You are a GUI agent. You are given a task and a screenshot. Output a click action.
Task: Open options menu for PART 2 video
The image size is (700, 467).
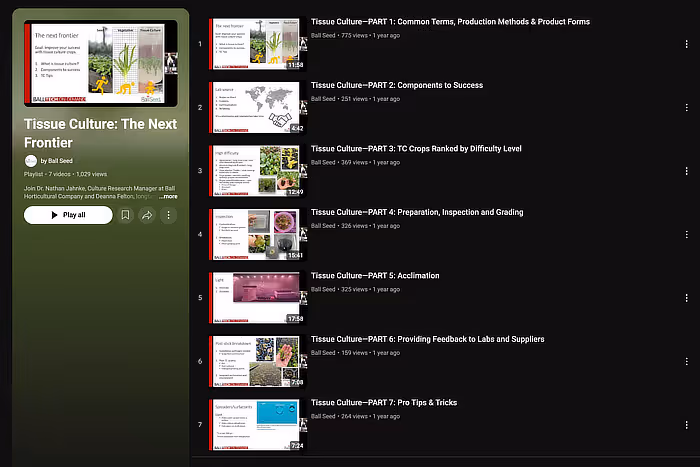686,108
